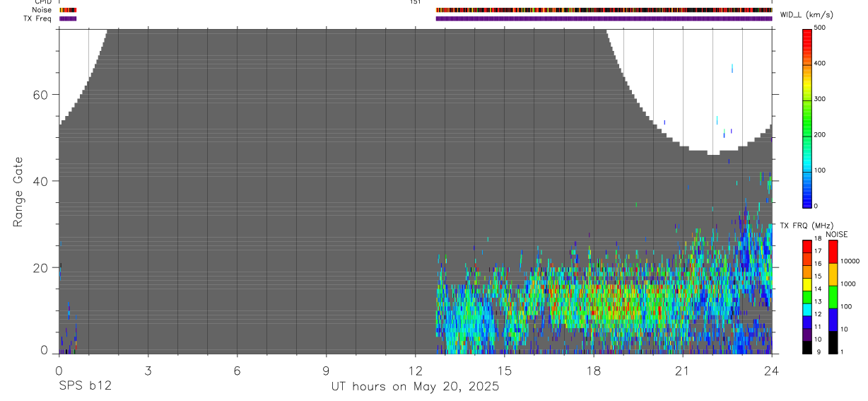
Task: Click the '60' tick on Range Gate axis
Action: click(x=42, y=95)
